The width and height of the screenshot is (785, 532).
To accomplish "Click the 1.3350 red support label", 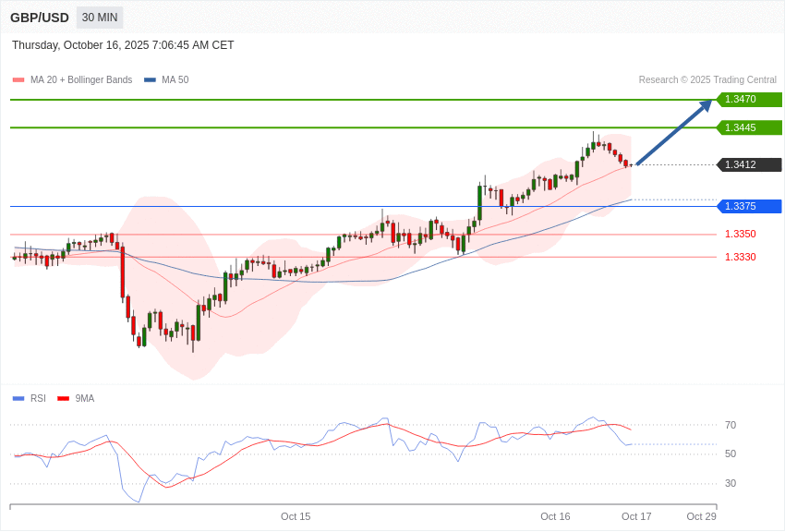I will click(740, 234).
